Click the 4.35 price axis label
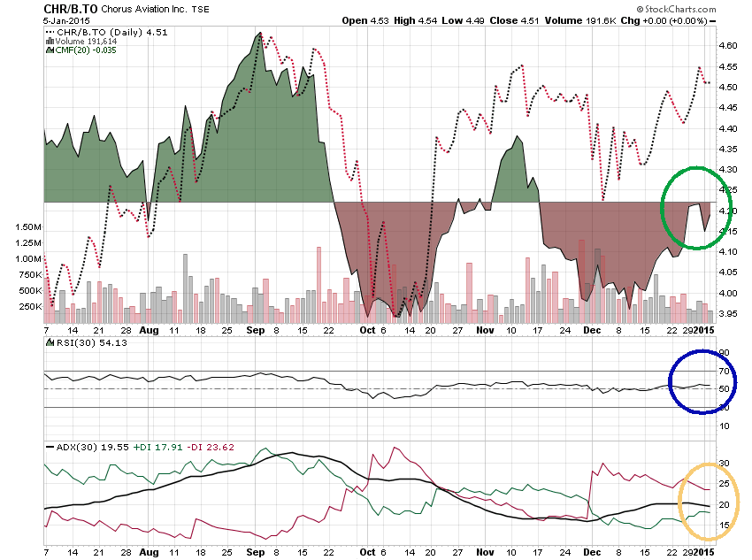The image size is (752, 560). pyautogui.click(x=727, y=150)
